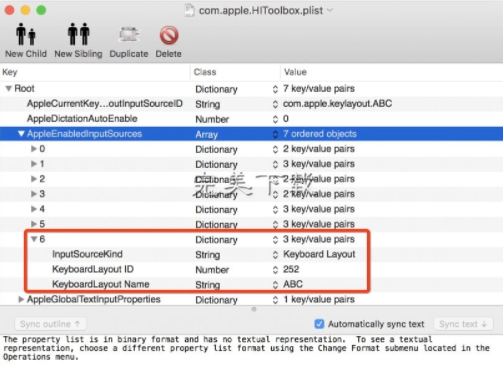Select the AppleDictationAutoEnable key
503x368 pixels.
pos(82,119)
